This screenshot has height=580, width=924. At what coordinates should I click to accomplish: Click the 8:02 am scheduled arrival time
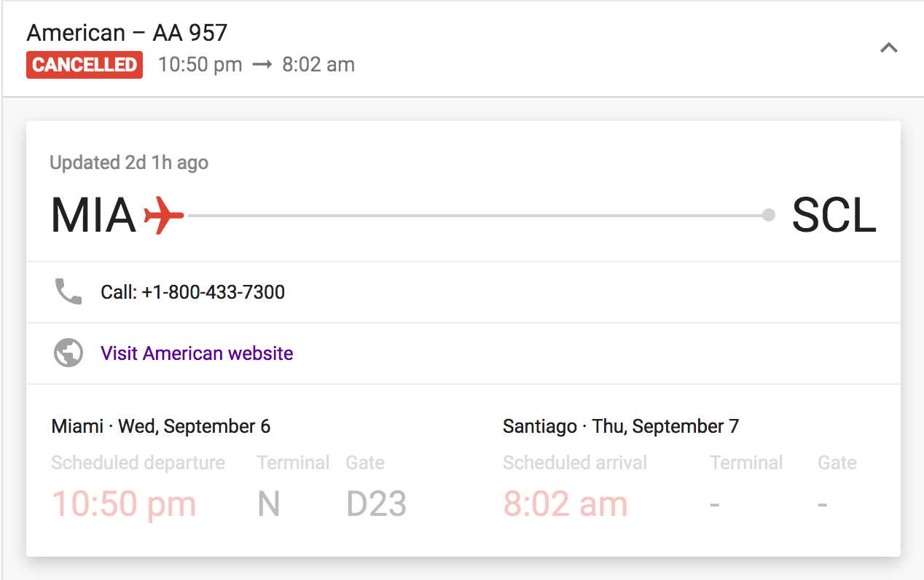pos(565,503)
